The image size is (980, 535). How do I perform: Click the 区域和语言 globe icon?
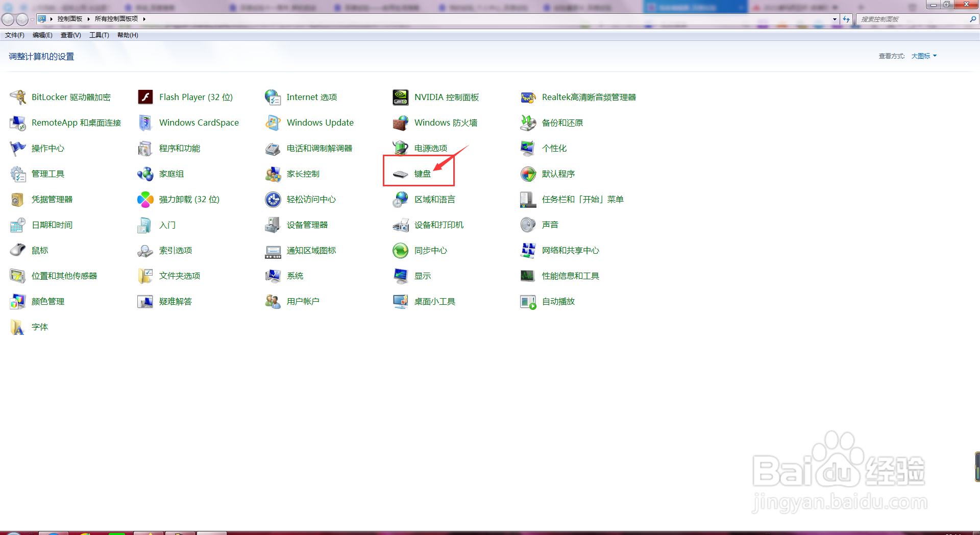(401, 199)
